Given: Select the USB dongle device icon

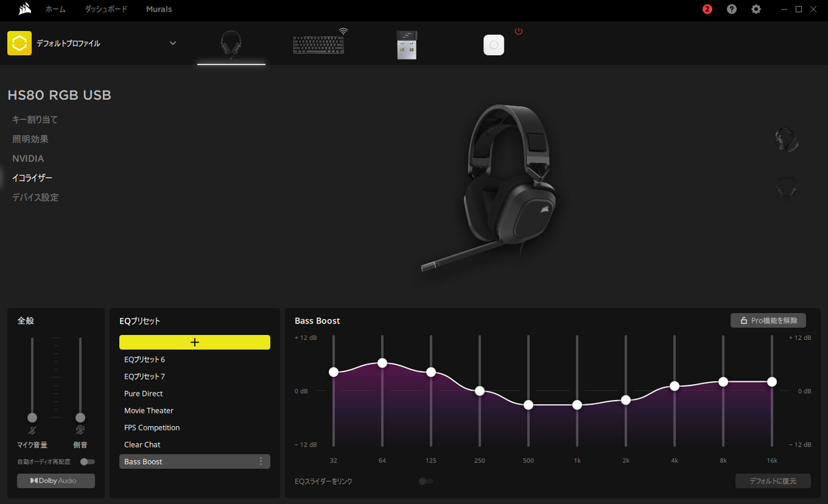Looking at the screenshot, I should 406,45.
